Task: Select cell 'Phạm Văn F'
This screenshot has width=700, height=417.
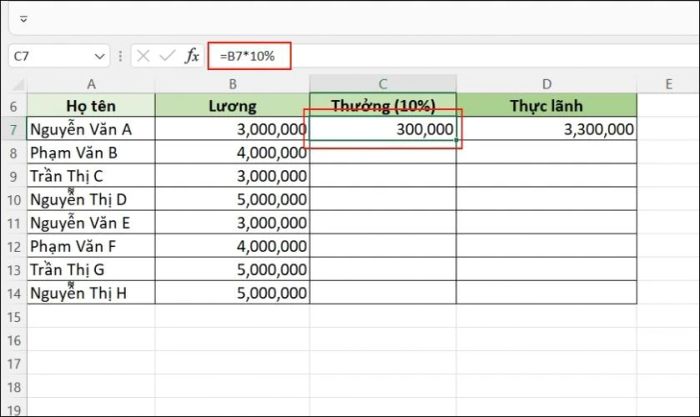Action: click(91, 246)
